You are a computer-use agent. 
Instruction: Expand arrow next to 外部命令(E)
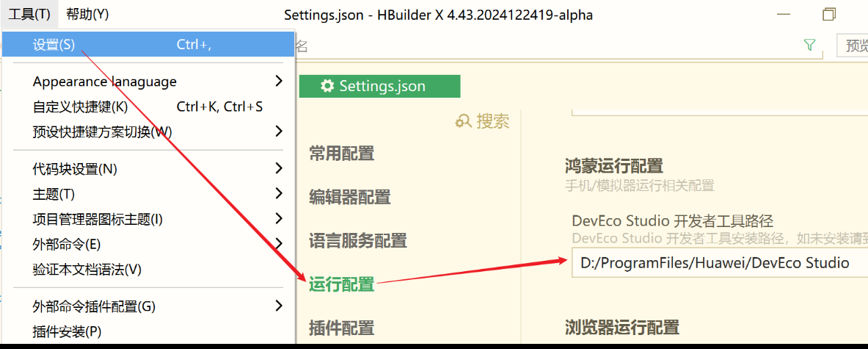point(279,244)
